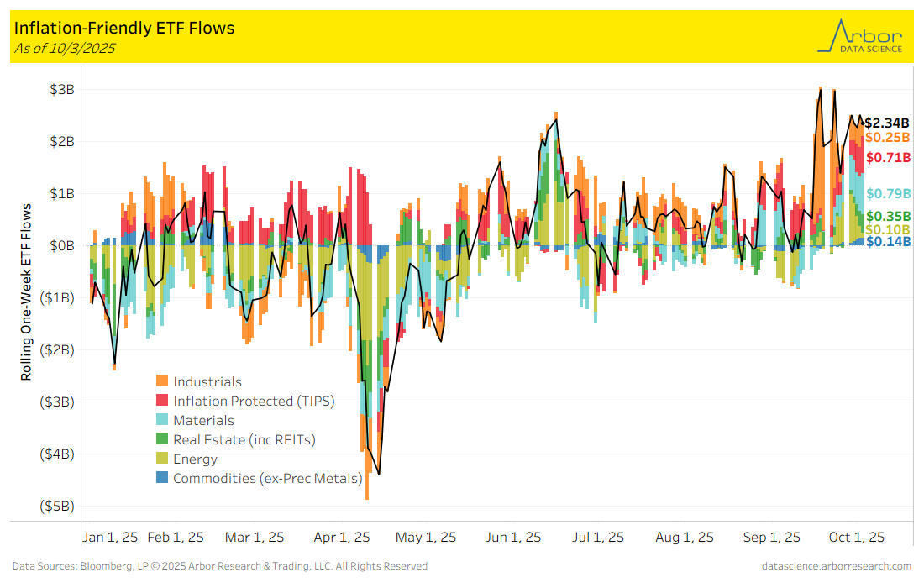Click the Inflation-Friendly ETF Flows title
This screenshot has height=588, width=924.
pos(124,28)
